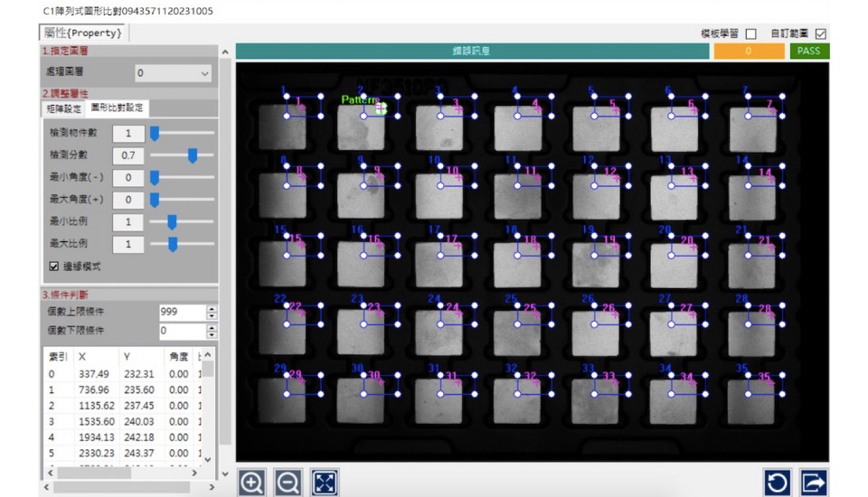Click the green Pattern crosshair marker

381,108
